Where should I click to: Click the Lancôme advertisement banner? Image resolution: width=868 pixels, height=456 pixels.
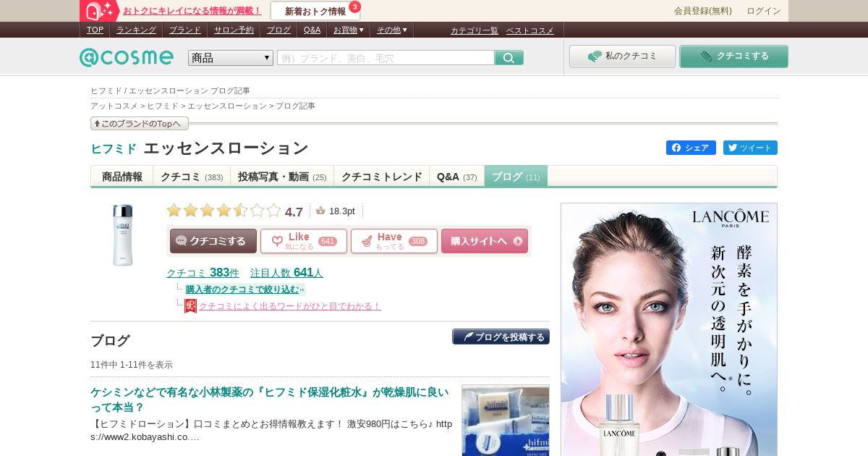pos(669,329)
